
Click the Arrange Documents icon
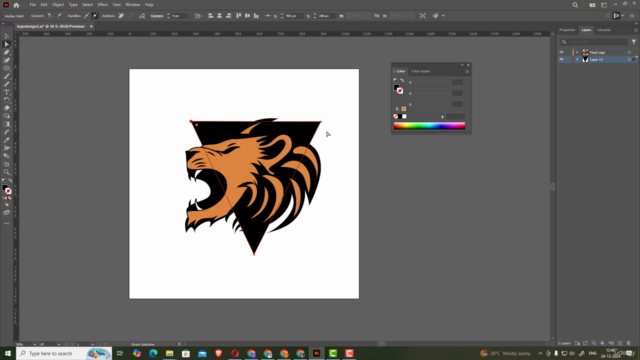(x=592, y=5)
